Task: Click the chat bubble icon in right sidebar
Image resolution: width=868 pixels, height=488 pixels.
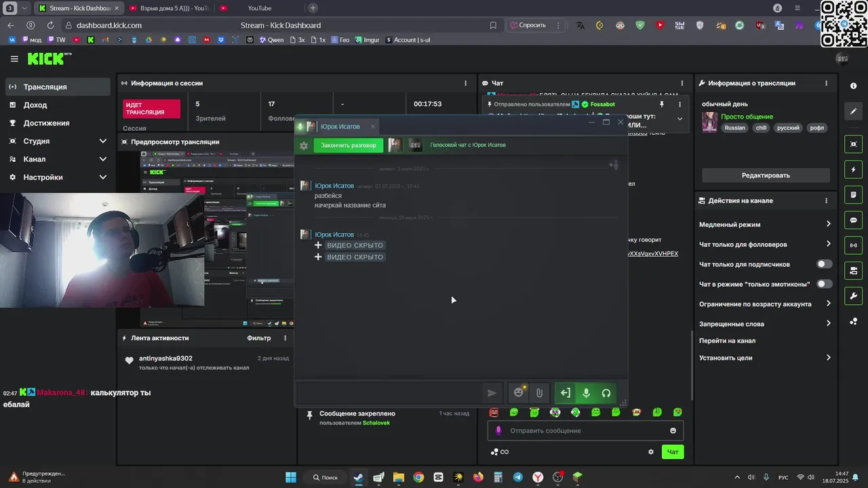Action: click(x=853, y=220)
